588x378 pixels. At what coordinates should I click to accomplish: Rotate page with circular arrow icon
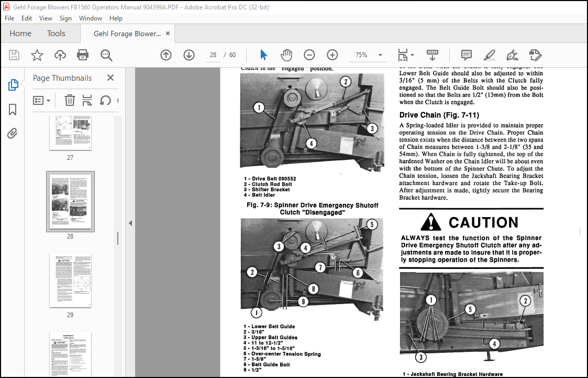tap(105, 100)
